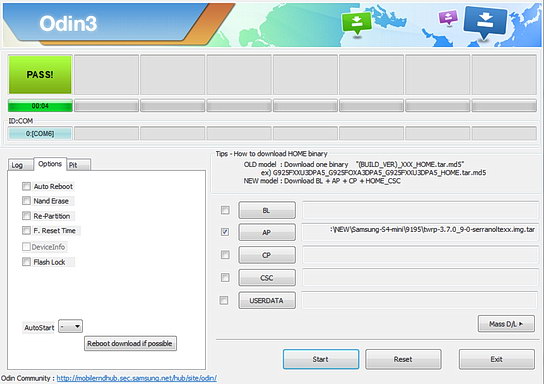Expand the Mass D/L menu button
This screenshot has height=384, width=544.
(506, 324)
